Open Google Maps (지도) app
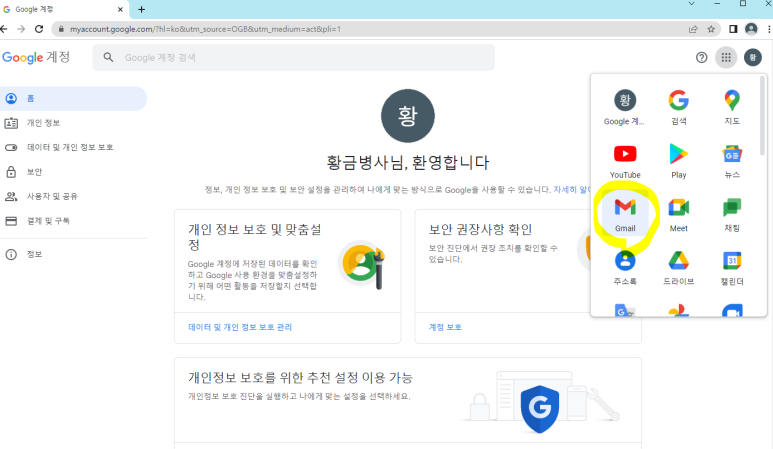 pyautogui.click(x=732, y=107)
